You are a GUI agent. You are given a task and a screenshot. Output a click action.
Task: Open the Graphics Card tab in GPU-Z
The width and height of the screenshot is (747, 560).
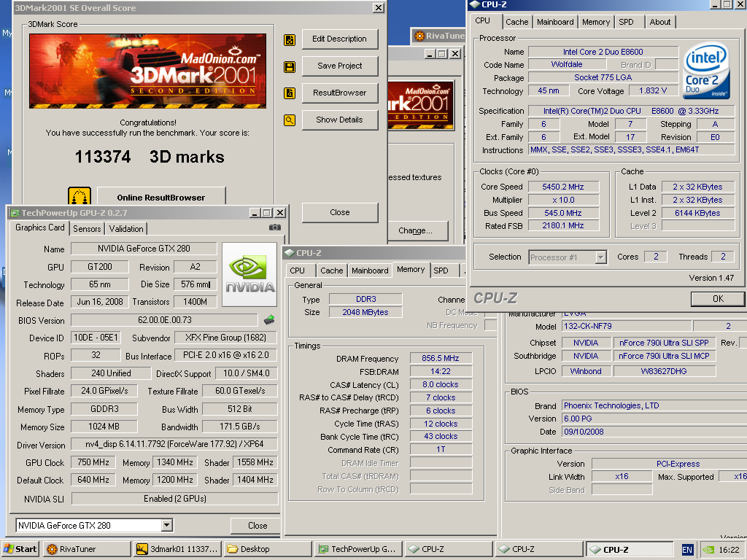click(40, 227)
